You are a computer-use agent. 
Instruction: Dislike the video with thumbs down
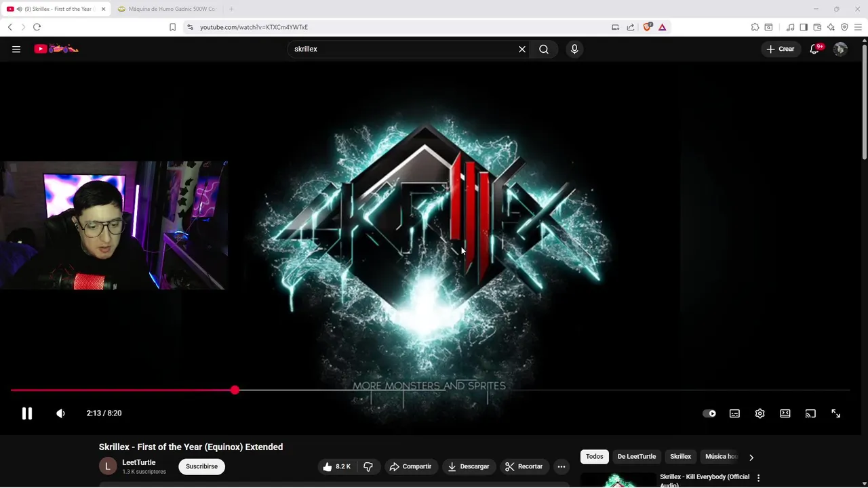coord(368,466)
